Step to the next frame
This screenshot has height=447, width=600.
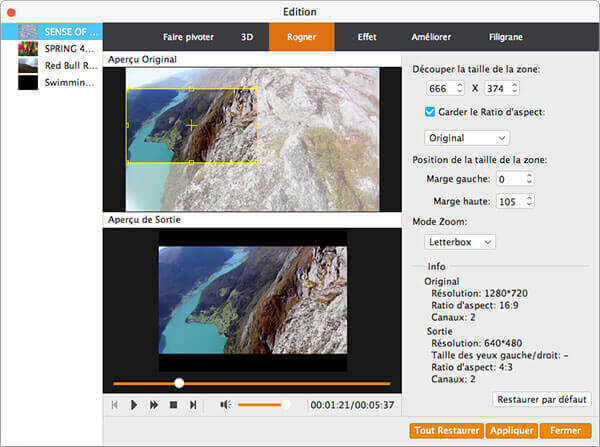193,405
